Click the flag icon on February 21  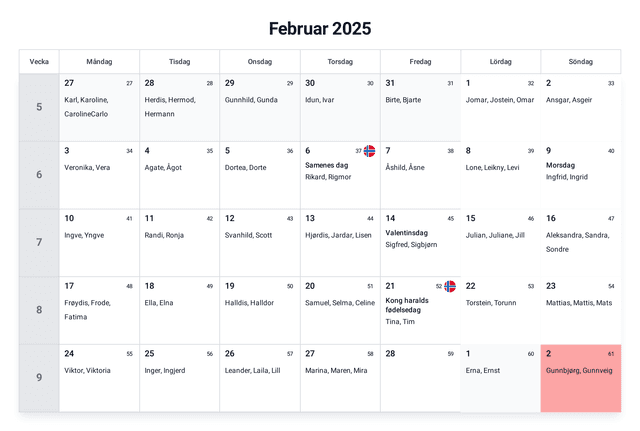[x=449, y=286]
